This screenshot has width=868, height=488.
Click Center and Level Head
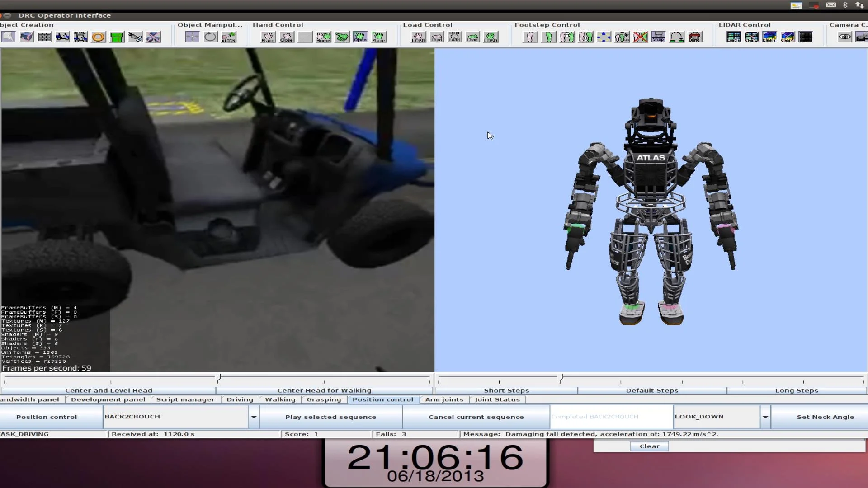(108, 390)
